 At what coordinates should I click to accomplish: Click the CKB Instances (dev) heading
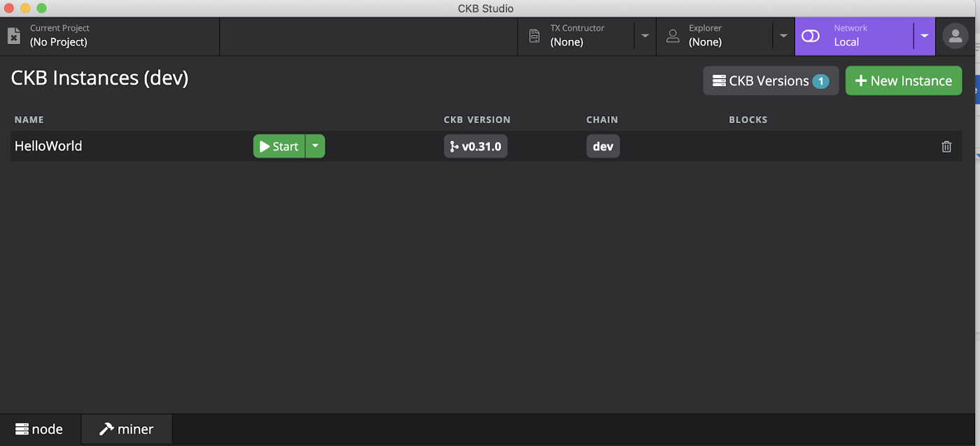coord(99,78)
